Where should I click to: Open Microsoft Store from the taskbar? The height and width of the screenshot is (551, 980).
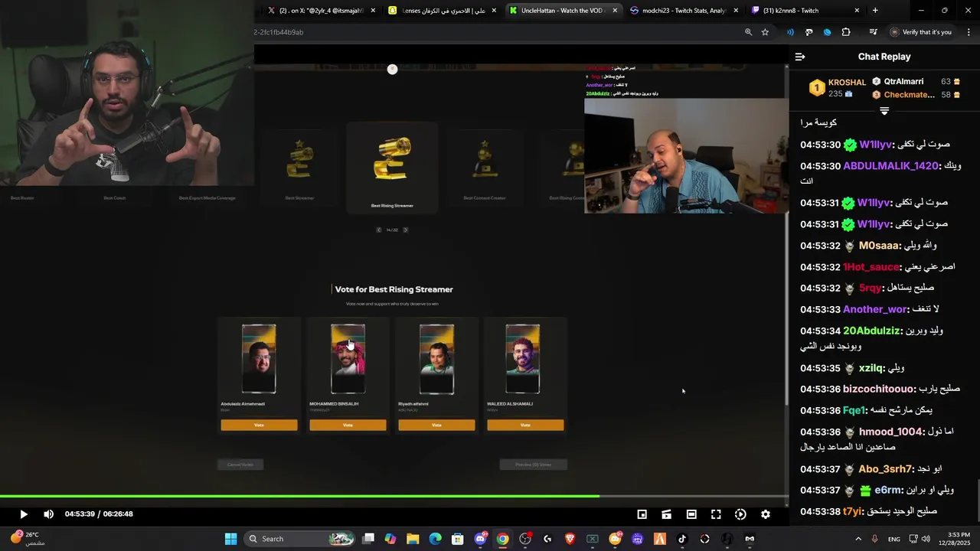click(457, 539)
